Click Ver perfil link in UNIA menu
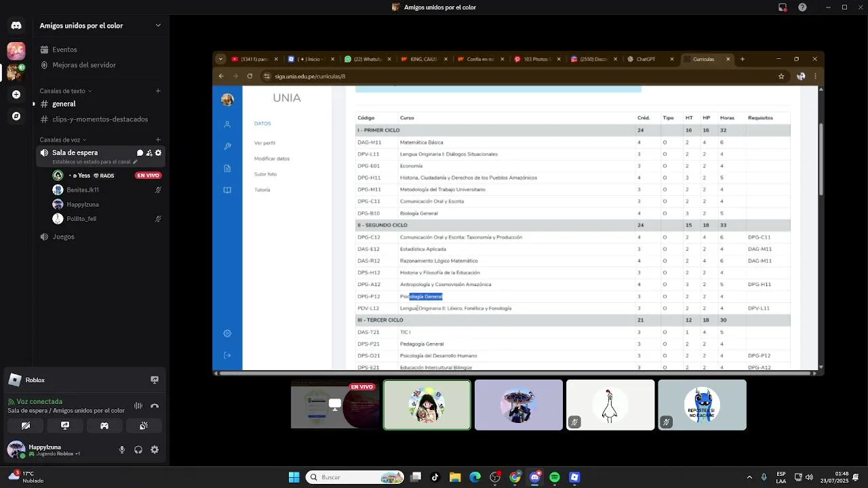This screenshot has height=488, width=868. pos(264,143)
